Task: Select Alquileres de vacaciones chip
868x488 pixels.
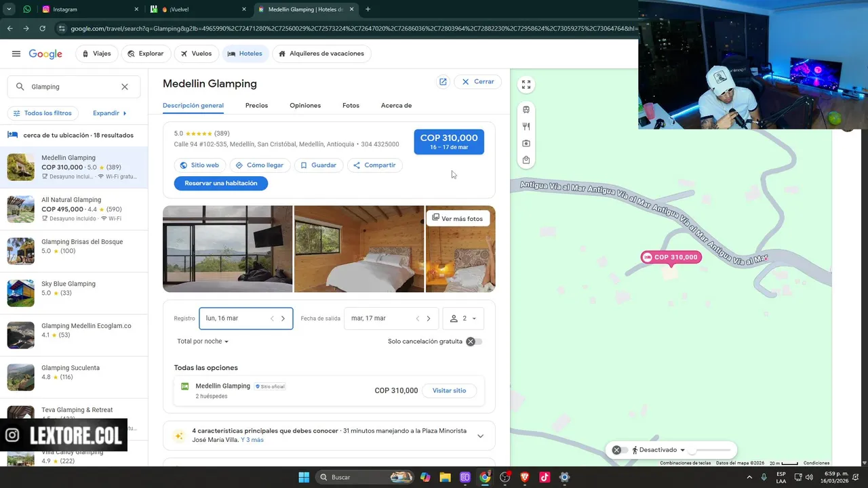Action: (321, 54)
